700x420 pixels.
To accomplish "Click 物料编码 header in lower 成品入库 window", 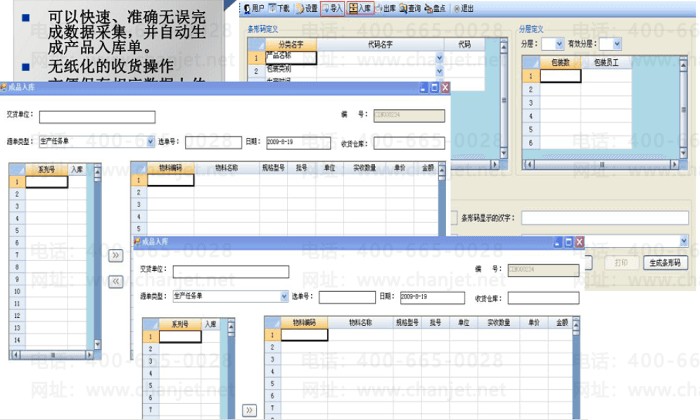I will coord(304,322).
